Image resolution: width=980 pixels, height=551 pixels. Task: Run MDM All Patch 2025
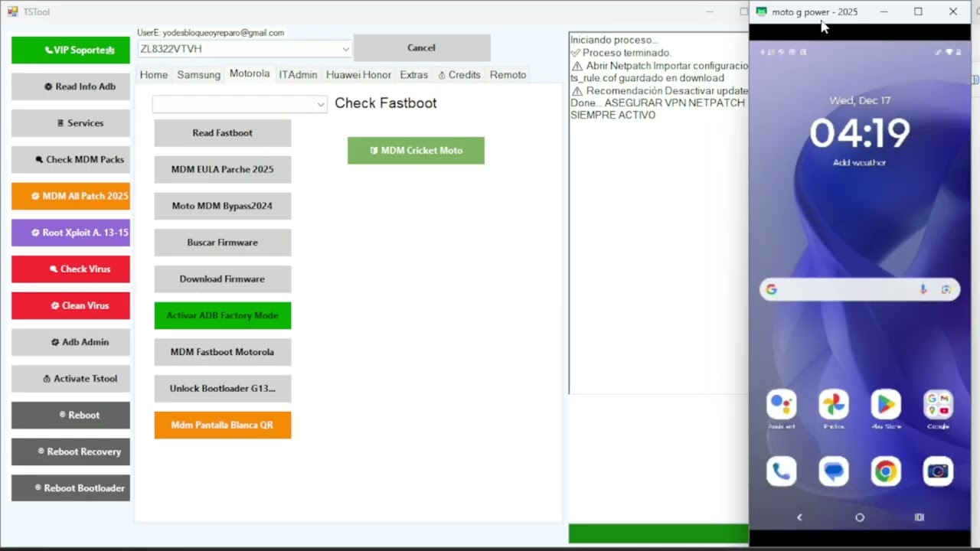coord(70,196)
